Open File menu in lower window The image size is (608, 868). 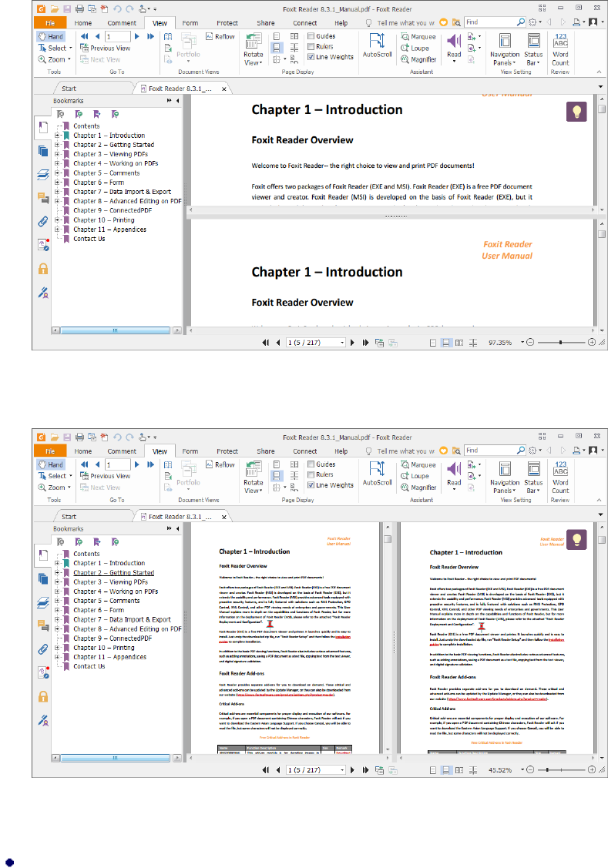pos(50,451)
